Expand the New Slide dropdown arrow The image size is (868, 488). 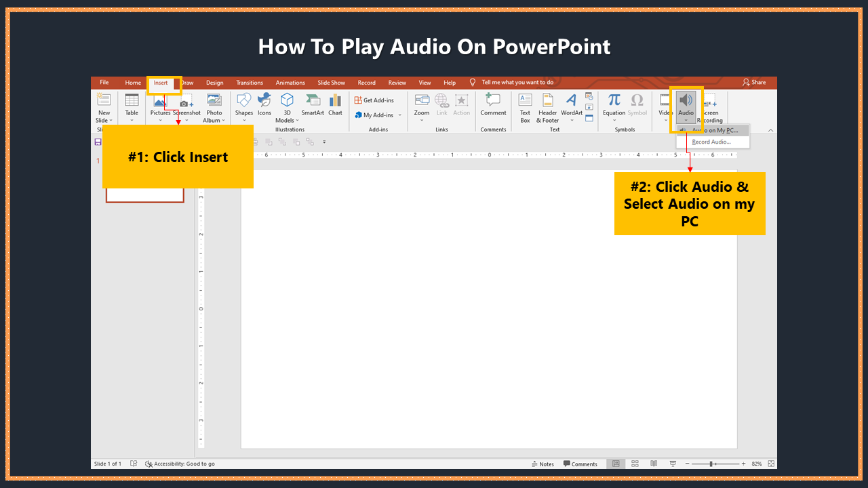(x=110, y=121)
